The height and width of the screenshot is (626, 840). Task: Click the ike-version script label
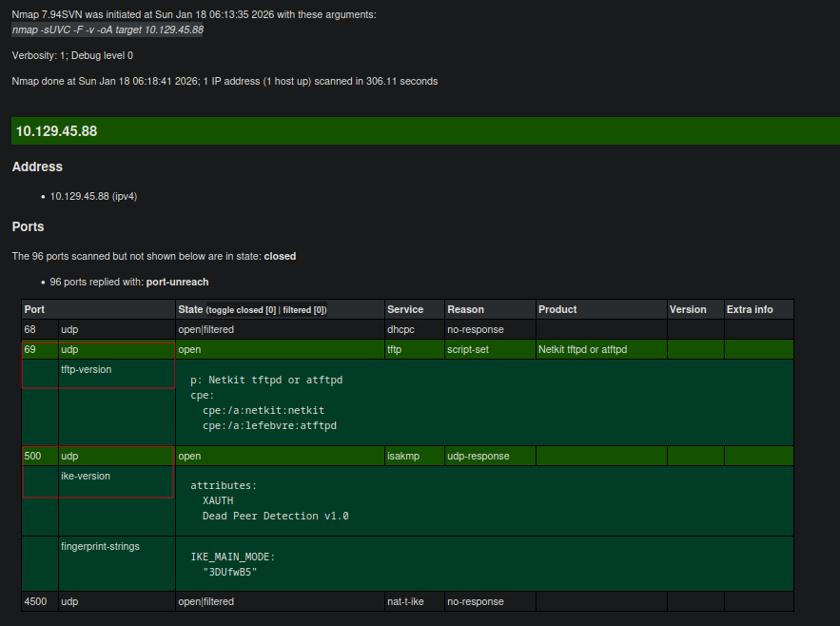pyautogui.click(x=86, y=476)
